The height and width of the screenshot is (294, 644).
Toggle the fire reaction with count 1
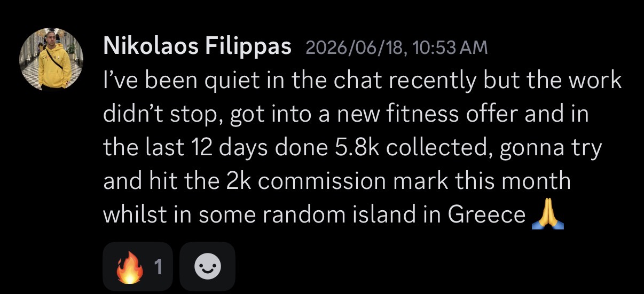pos(138,266)
